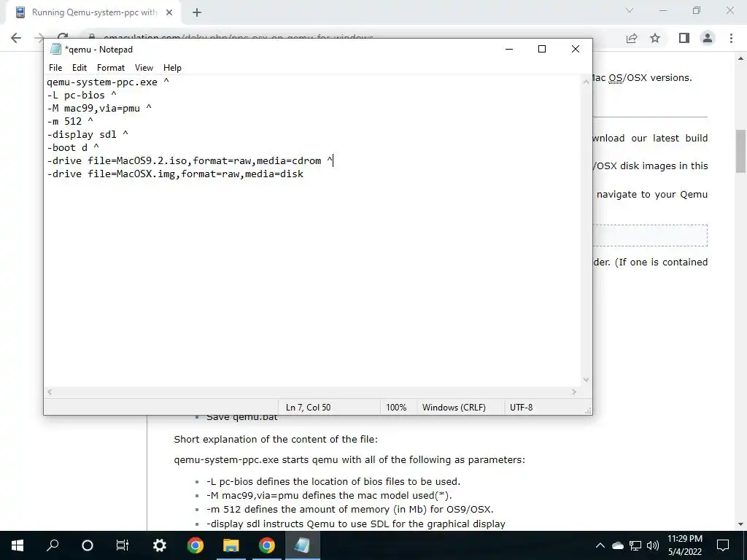The width and height of the screenshot is (747, 560).
Task: Click Notepad horizontal scrollbar left arrow
Action: pos(49,392)
